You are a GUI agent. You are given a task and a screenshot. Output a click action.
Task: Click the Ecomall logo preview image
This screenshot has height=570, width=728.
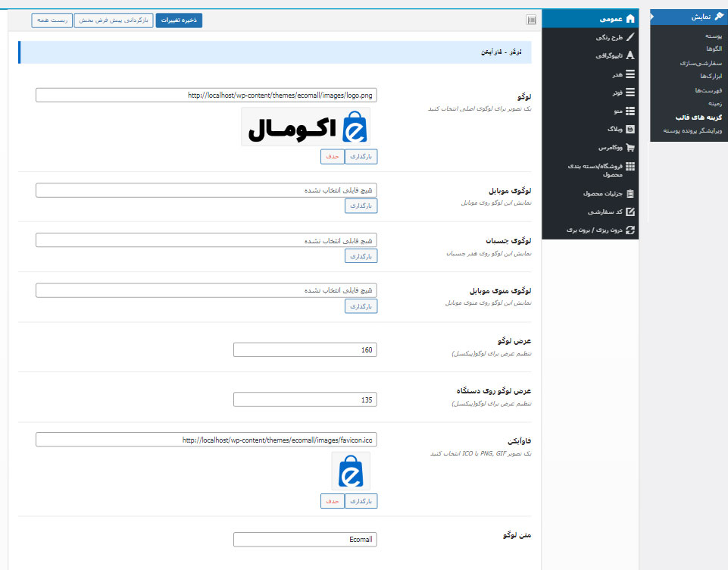click(x=306, y=127)
